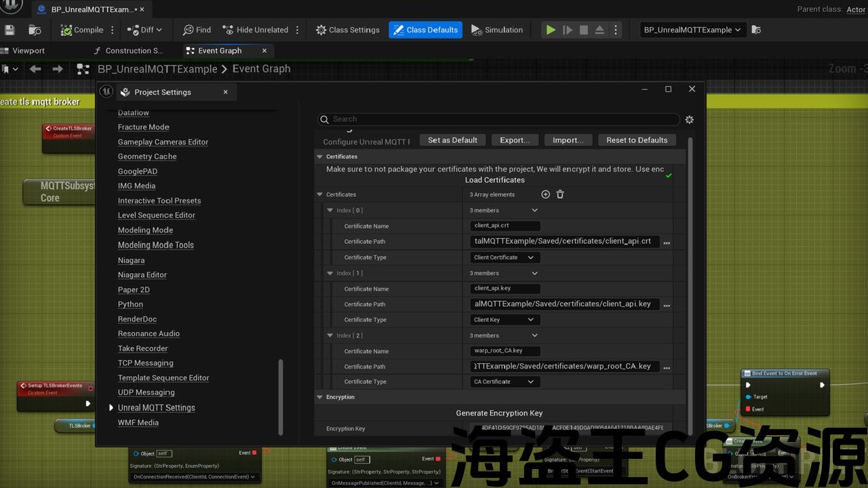The image size is (868, 488).
Task: Open settings gear beside the search box
Action: (689, 119)
